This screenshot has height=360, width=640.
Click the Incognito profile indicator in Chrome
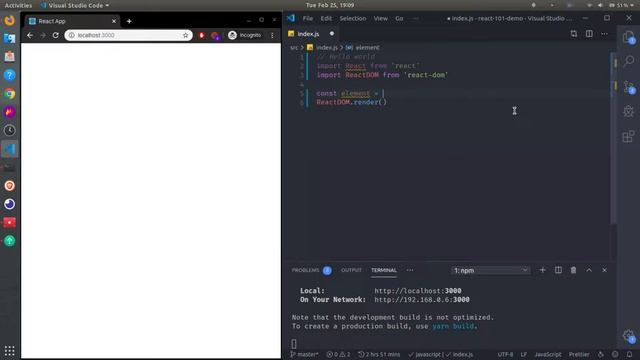[x=245, y=36]
